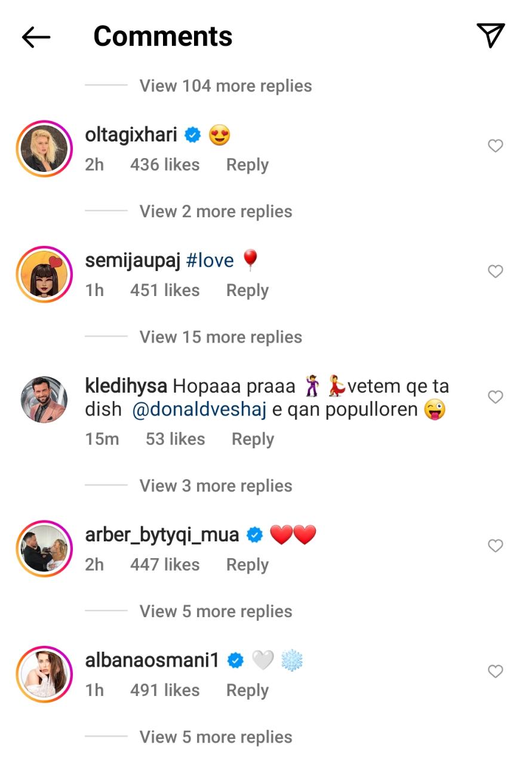Like semijaupaj's #love comment
The image size is (532, 764).
(495, 272)
